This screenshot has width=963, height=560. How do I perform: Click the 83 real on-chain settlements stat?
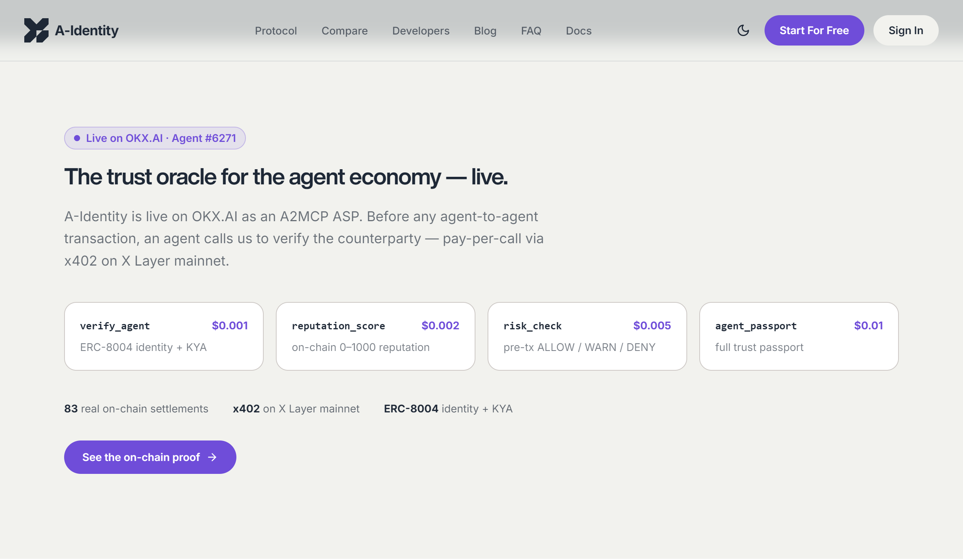tap(136, 409)
